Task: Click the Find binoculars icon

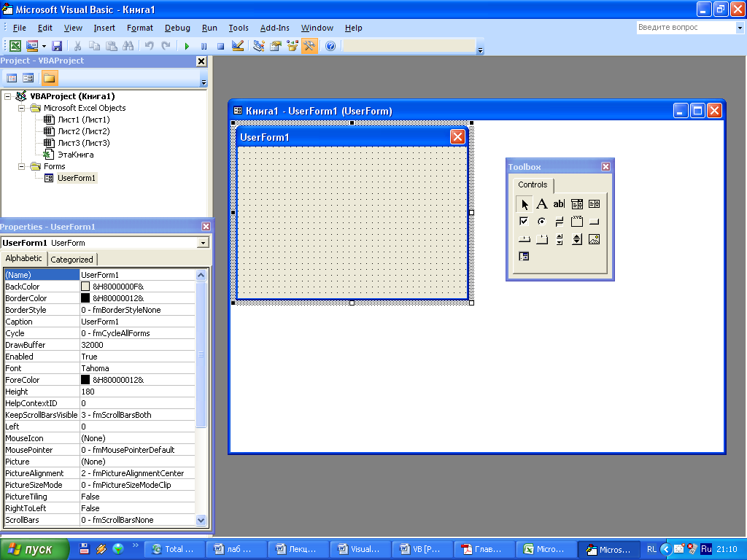Action: [x=128, y=46]
